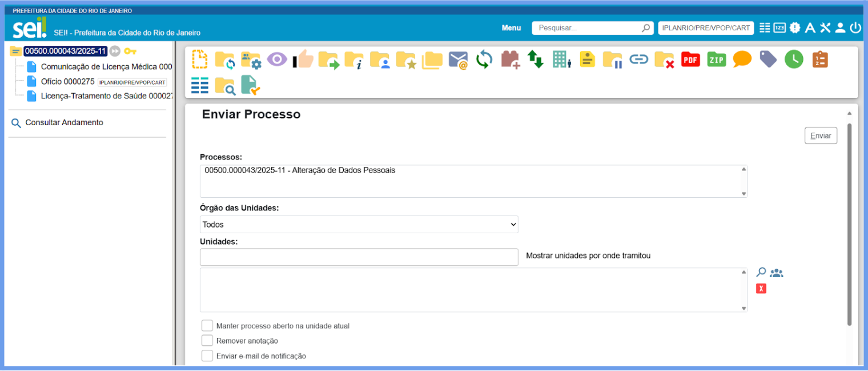
Task: Open the email envelope icon in toolbar
Action: point(458,59)
